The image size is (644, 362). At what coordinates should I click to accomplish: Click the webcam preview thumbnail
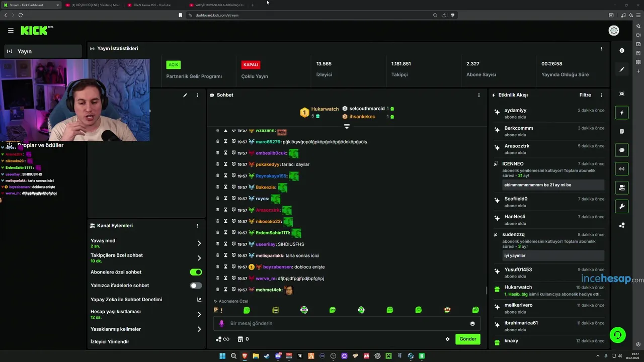click(x=74, y=101)
